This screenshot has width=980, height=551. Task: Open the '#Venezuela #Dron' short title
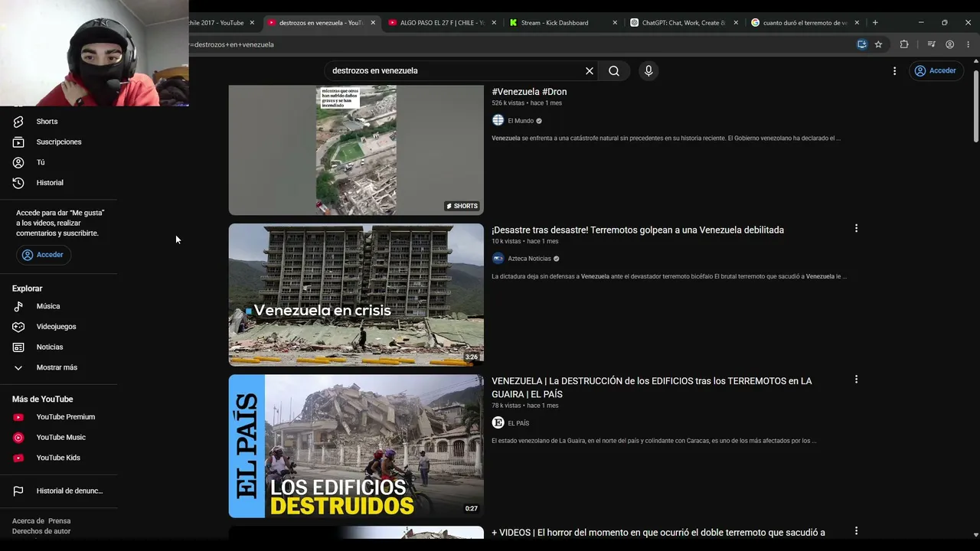529,92
